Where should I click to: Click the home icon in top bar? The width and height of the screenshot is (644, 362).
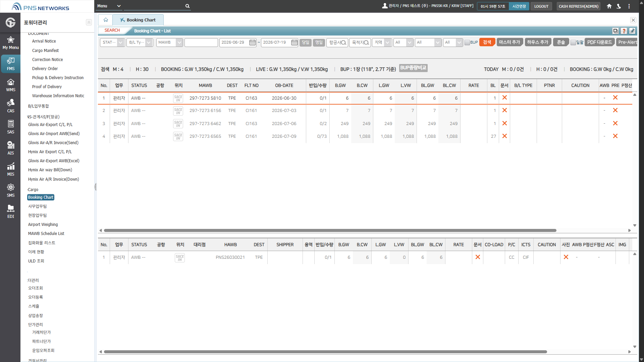pos(609,6)
